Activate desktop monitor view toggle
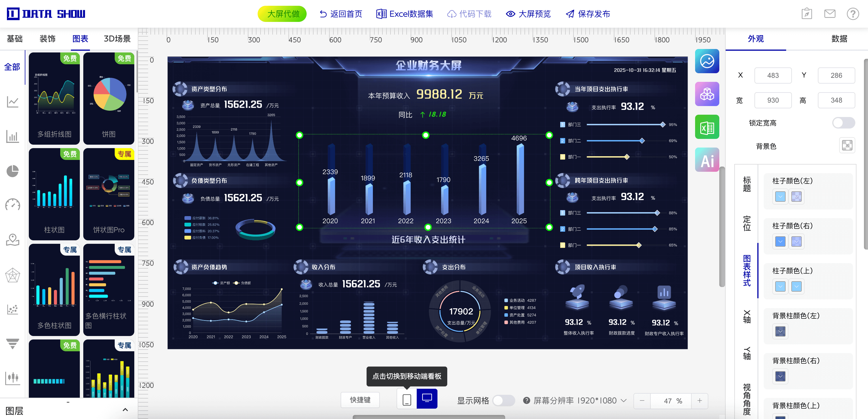The width and height of the screenshot is (868, 419). point(427,399)
